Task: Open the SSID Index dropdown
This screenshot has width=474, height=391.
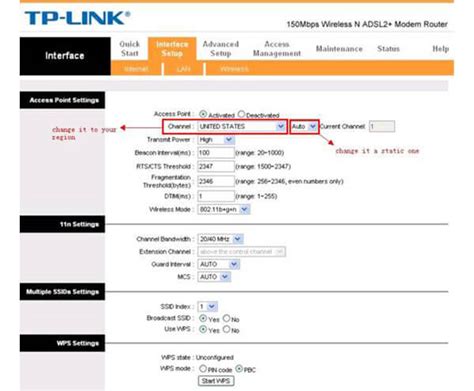Action: tap(208, 306)
